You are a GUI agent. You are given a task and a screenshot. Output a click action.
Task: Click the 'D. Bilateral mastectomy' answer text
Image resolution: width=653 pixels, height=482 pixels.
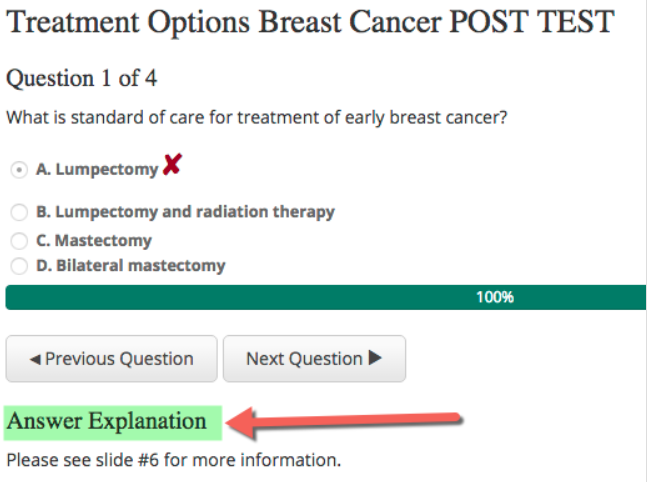131,266
